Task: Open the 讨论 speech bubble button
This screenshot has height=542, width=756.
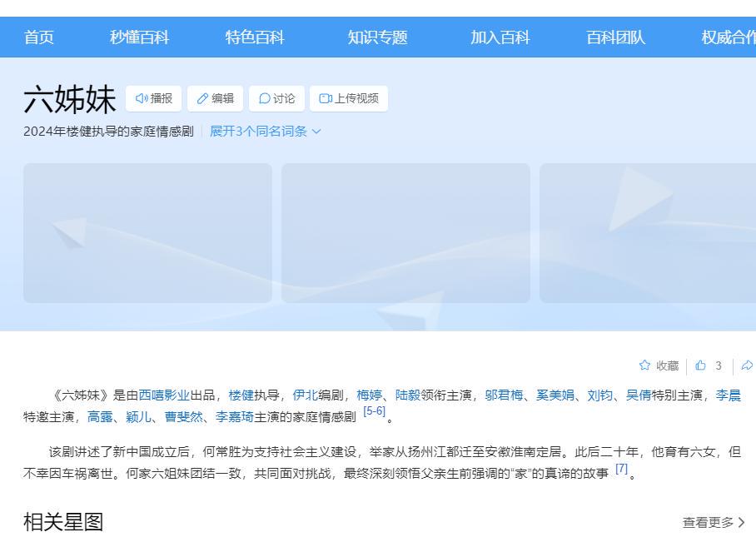Action: click(x=276, y=98)
